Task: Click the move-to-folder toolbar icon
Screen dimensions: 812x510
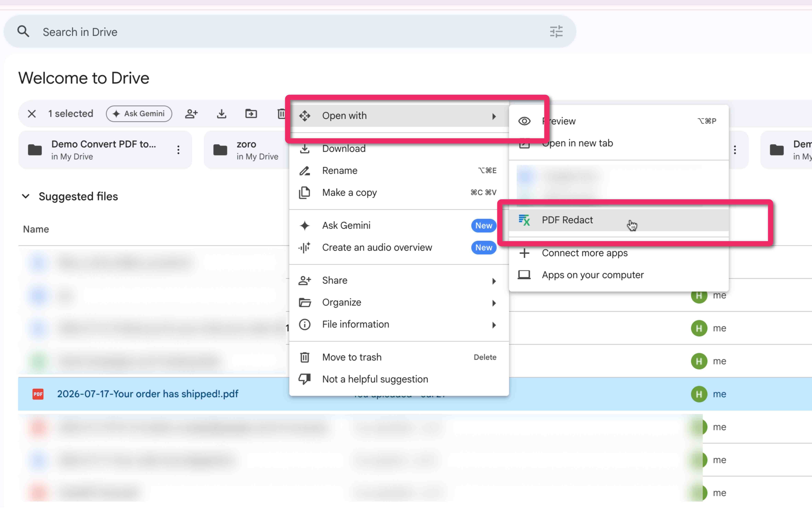Action: point(251,114)
